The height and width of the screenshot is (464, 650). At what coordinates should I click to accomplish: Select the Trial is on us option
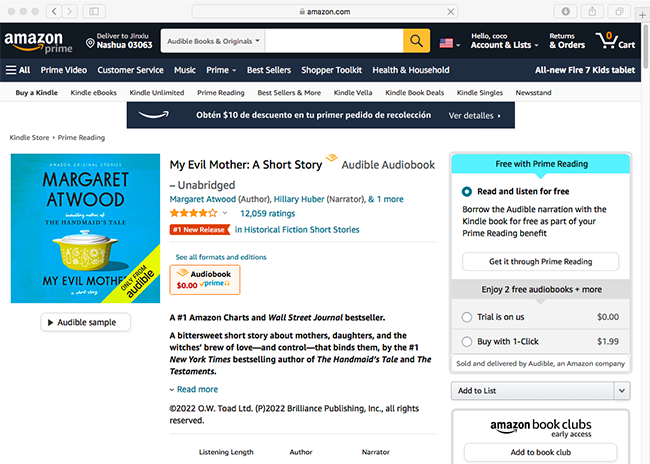click(467, 317)
